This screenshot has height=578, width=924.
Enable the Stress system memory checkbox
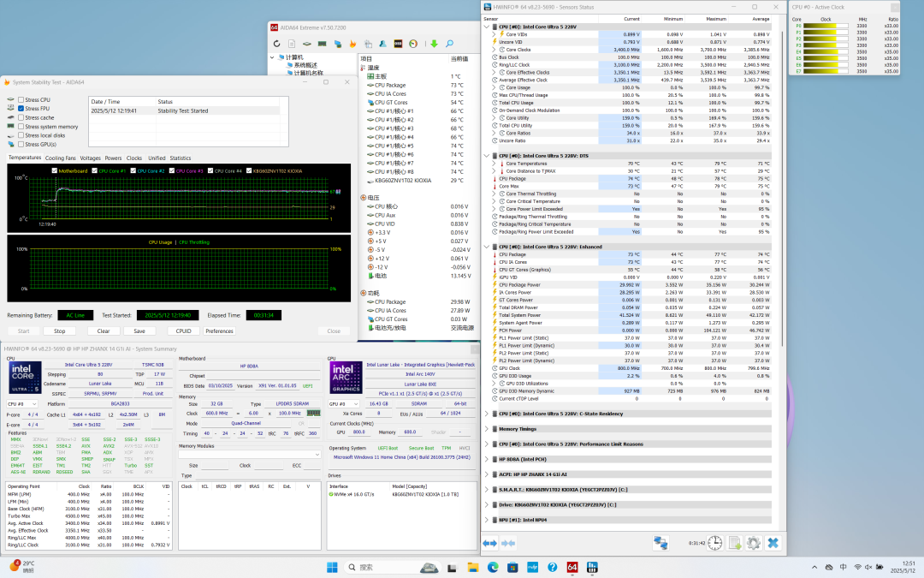pos(21,126)
